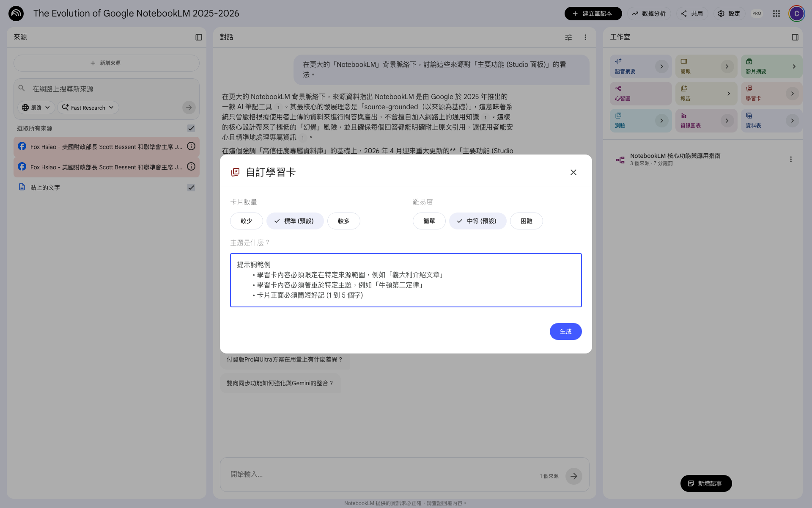Focus the 主題是什麼 prompt text box
Screen dimensions: 812x508
[406, 280]
